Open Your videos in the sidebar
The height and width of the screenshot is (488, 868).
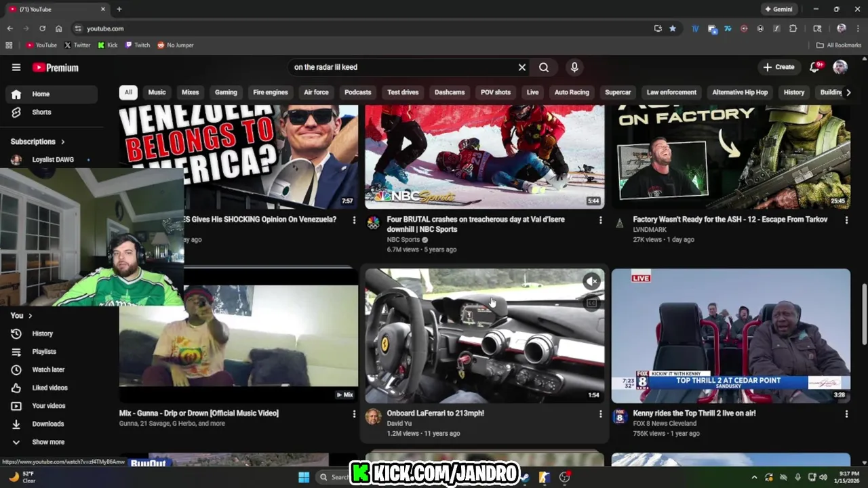(52, 406)
